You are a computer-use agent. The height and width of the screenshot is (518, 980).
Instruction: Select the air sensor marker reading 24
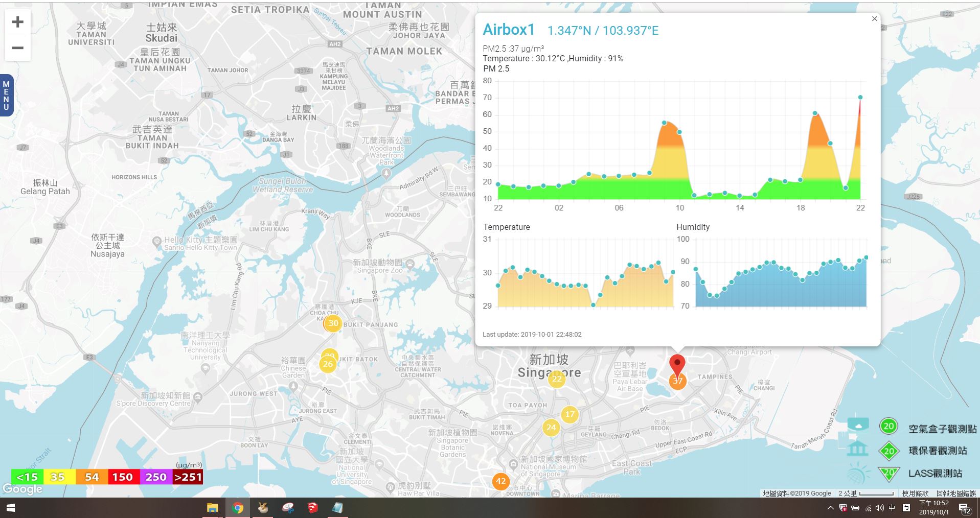[551, 428]
